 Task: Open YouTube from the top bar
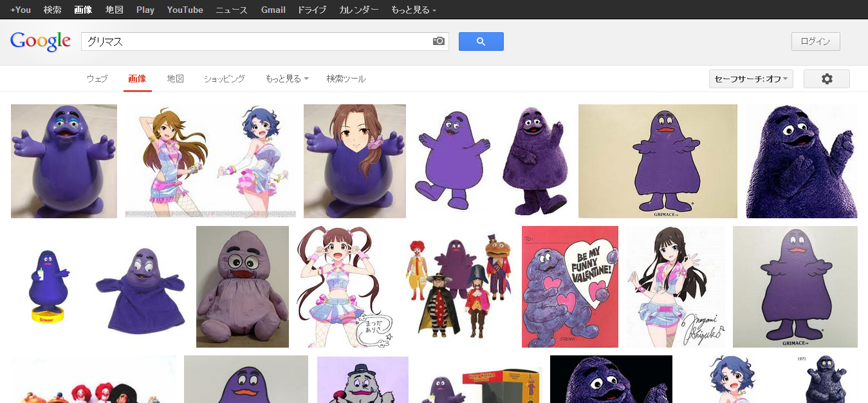(x=185, y=10)
